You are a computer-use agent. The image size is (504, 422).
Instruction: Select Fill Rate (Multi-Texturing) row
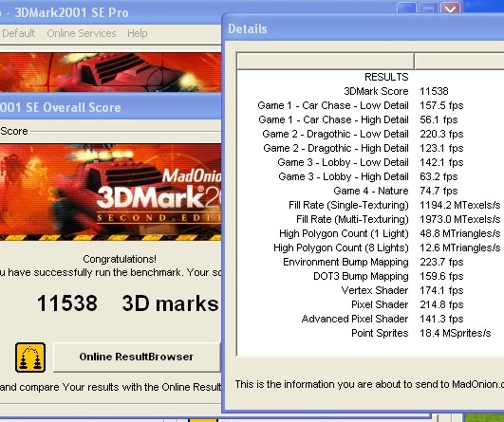click(352, 219)
